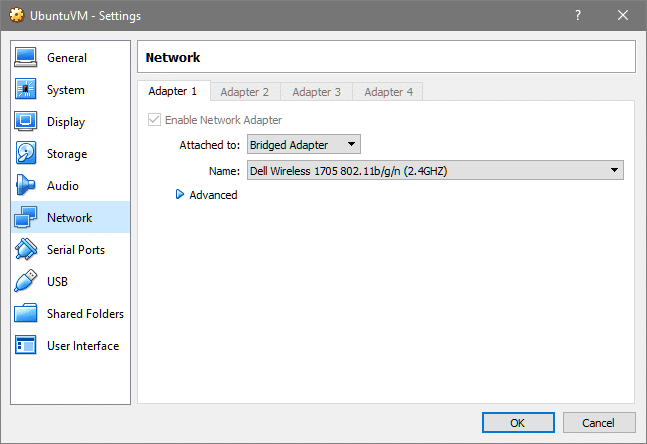Close the UbuntuVM Settings dialog
Image resolution: width=647 pixels, height=444 pixels.
623,15
